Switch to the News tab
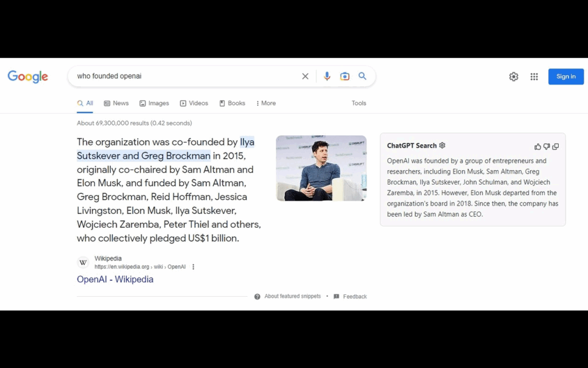 116,103
